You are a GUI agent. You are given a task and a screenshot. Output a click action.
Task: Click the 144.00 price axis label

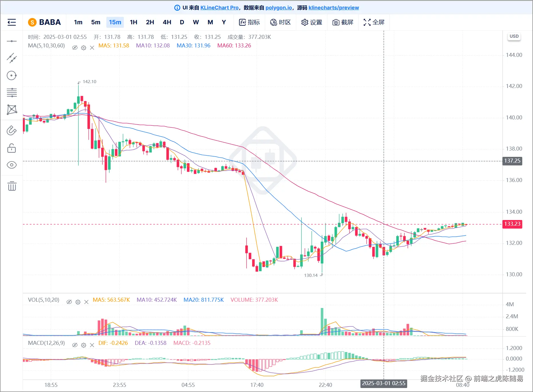click(514, 55)
